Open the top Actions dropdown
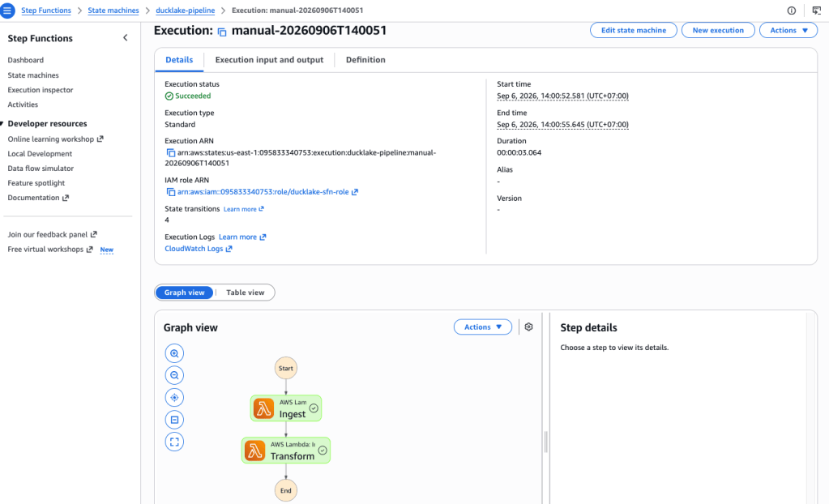The image size is (829, 504). coord(788,30)
